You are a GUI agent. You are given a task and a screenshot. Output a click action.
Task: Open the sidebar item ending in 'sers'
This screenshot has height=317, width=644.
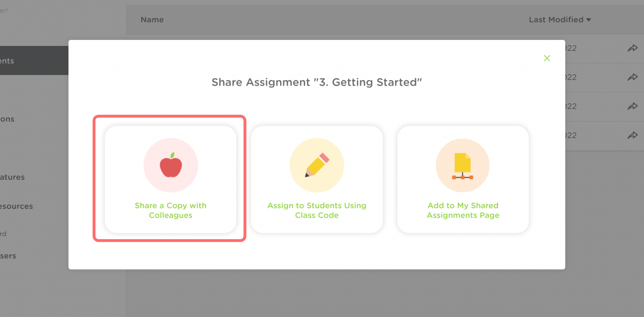(x=8, y=256)
